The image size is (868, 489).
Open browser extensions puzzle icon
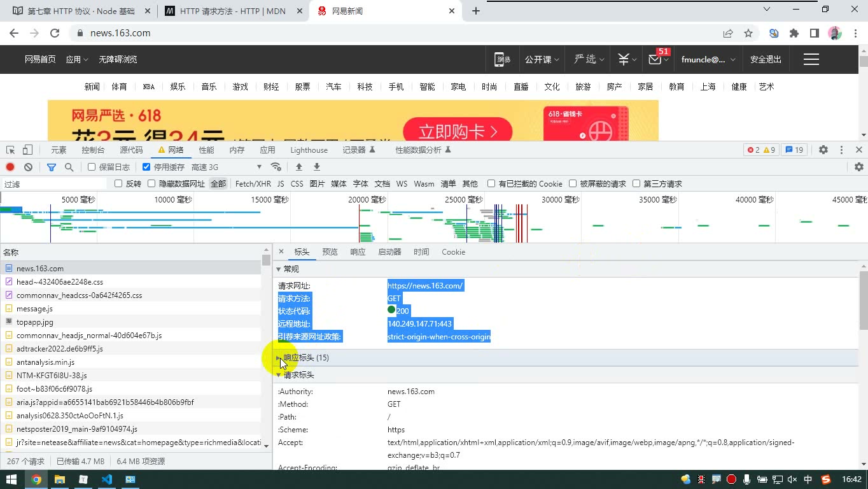pos(794,33)
